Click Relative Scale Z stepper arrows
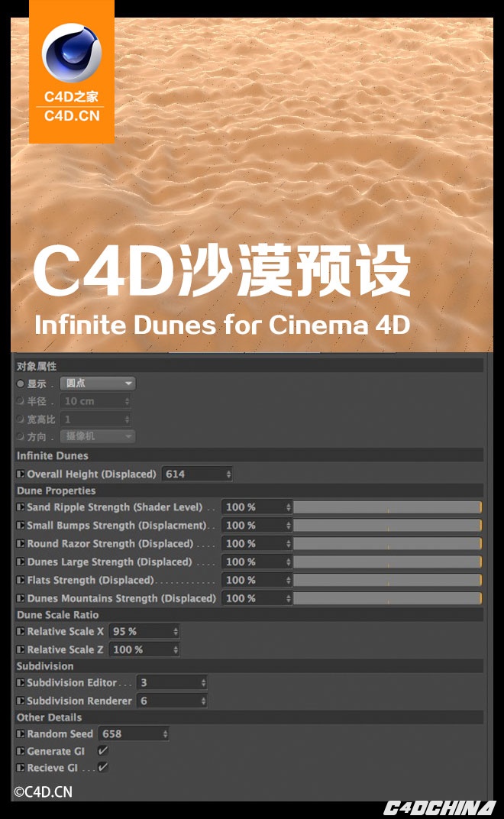The height and width of the screenshot is (819, 504). [176, 649]
